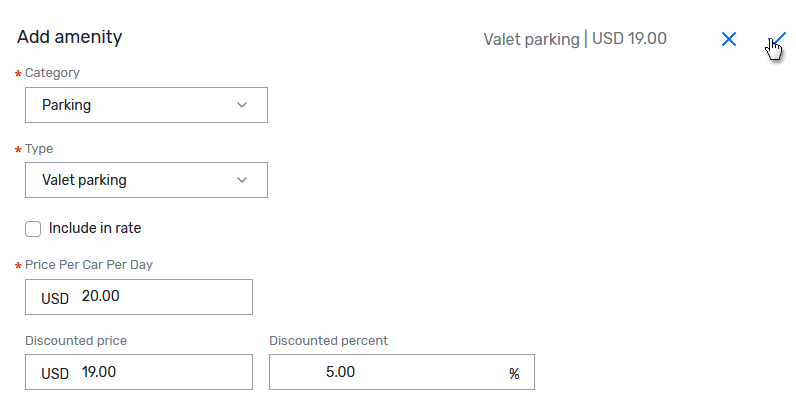Open the Category dropdown showing Parking
The height and width of the screenshot is (409, 796).
click(x=145, y=105)
